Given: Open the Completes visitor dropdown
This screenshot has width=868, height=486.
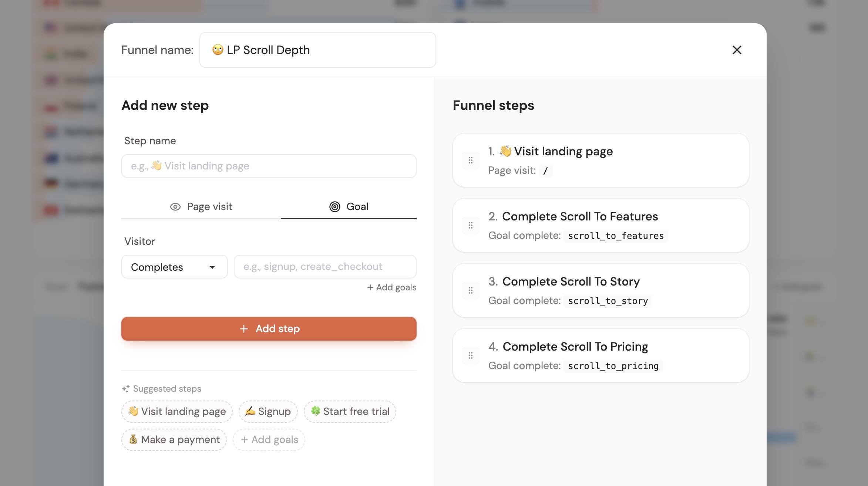Looking at the screenshot, I should coord(174,267).
